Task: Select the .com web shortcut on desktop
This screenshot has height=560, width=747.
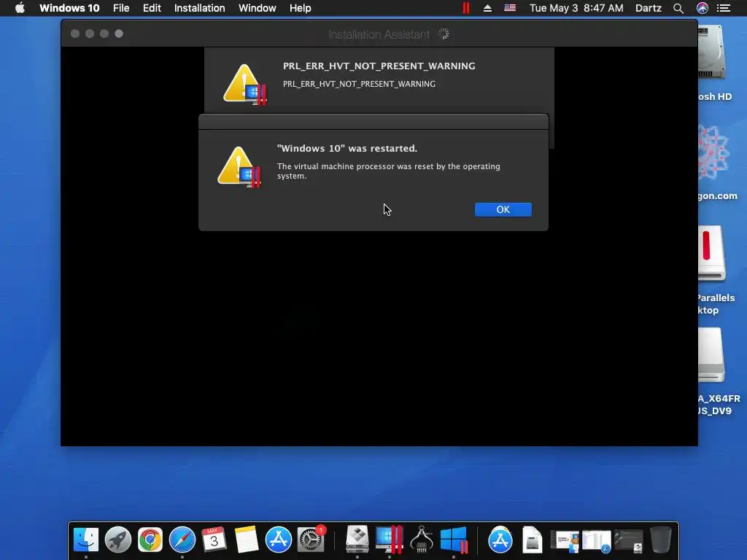Action: click(x=713, y=153)
